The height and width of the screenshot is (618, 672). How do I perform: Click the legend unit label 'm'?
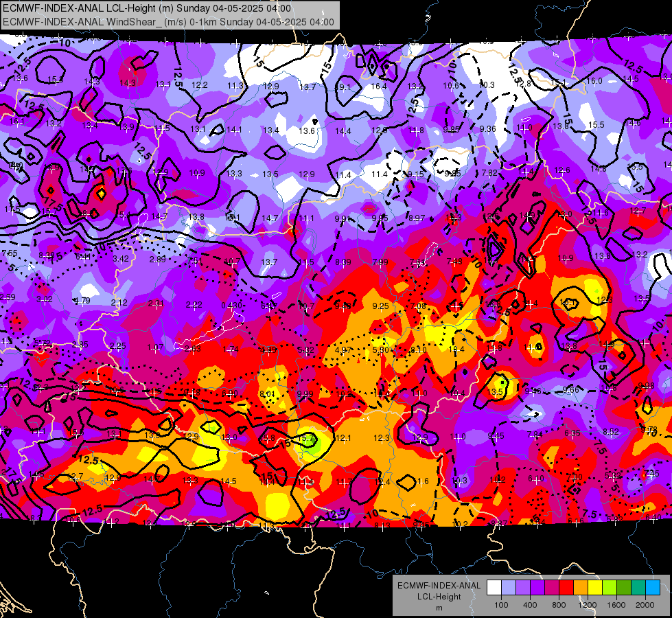pos(439,608)
